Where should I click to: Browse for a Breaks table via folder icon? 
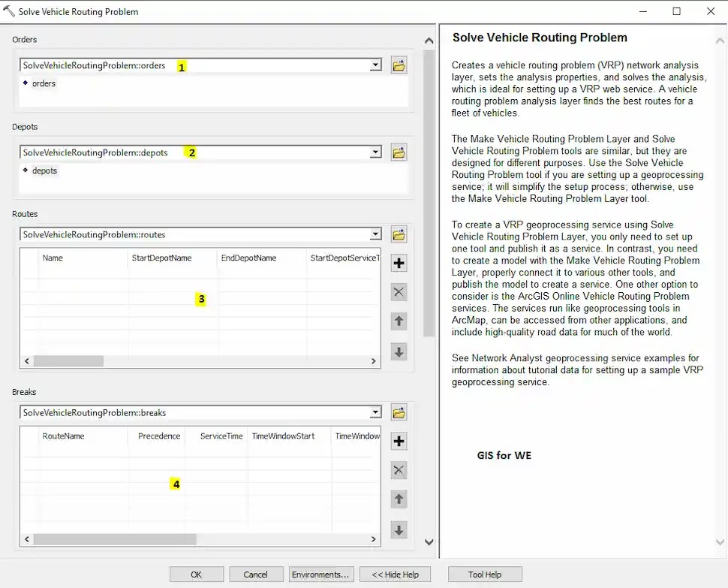point(399,412)
